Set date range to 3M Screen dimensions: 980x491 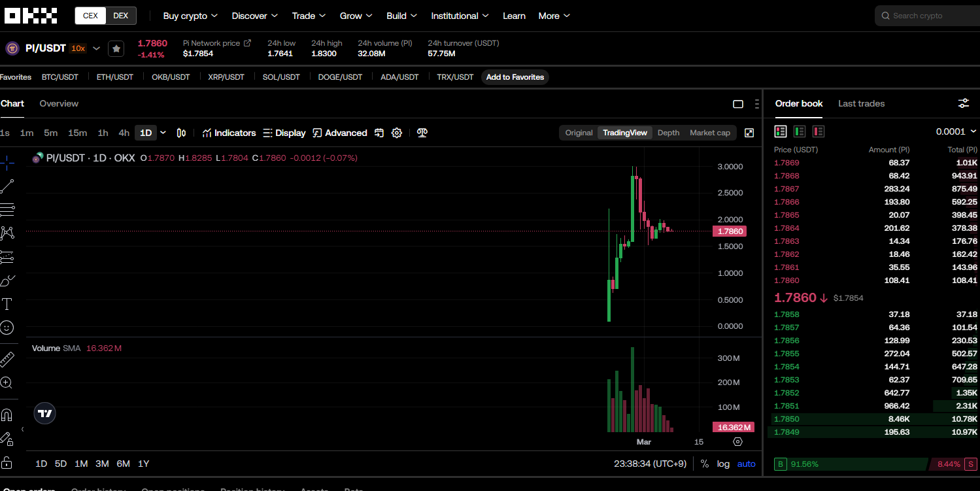click(x=102, y=464)
